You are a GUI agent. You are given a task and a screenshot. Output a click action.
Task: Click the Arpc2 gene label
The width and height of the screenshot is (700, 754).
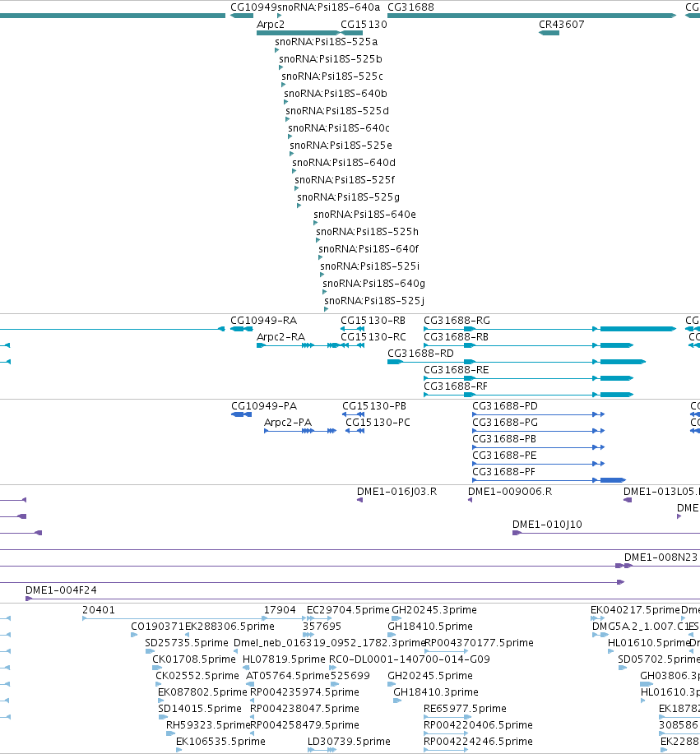pyautogui.click(x=271, y=25)
